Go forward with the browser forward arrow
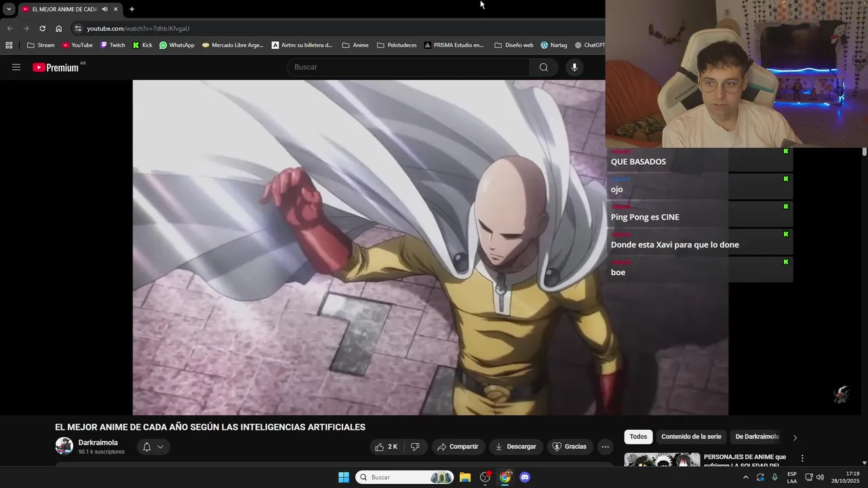 click(x=26, y=28)
